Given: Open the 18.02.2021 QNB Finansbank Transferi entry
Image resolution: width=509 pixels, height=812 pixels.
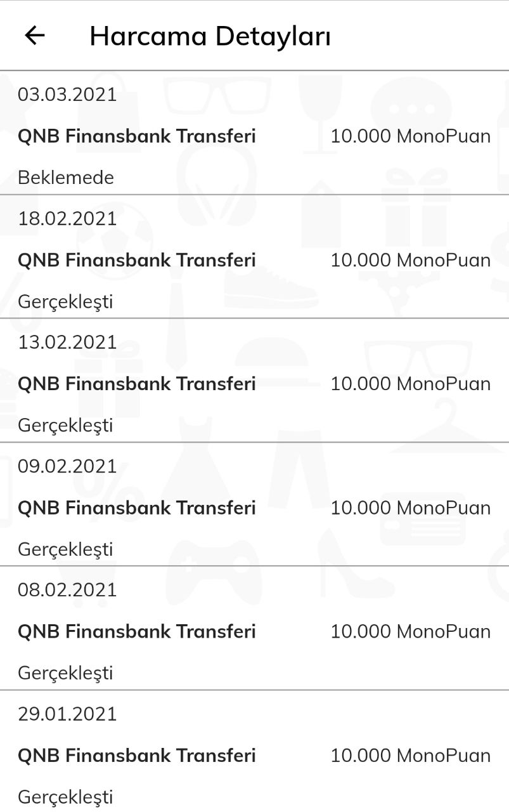Looking at the screenshot, I should point(254,256).
